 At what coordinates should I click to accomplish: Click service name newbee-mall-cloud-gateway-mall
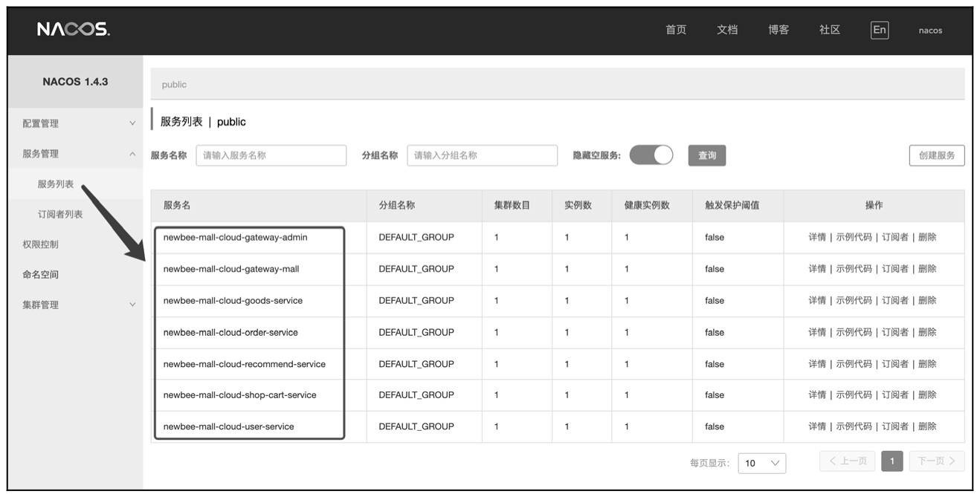(231, 269)
